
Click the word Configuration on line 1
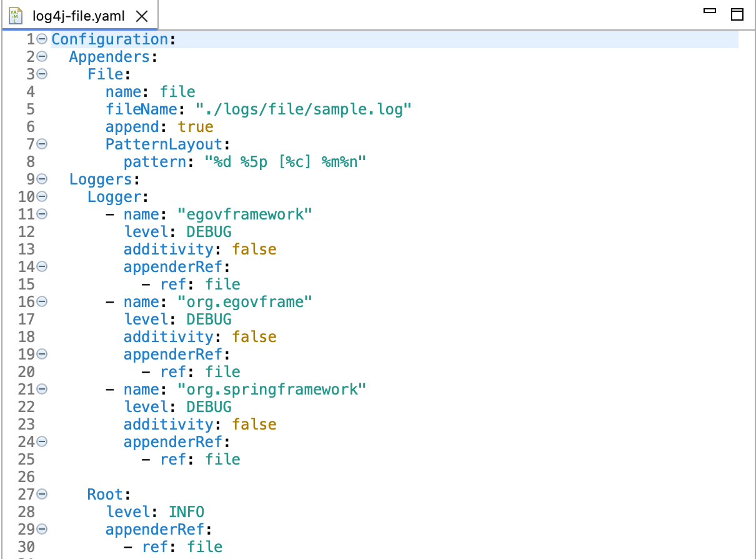pos(109,39)
